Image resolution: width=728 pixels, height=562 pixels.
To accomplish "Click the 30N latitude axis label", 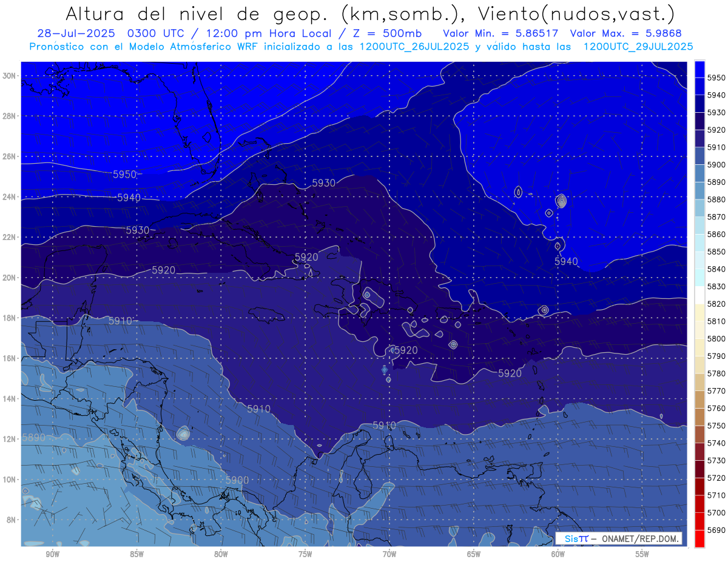I will 10,76.
